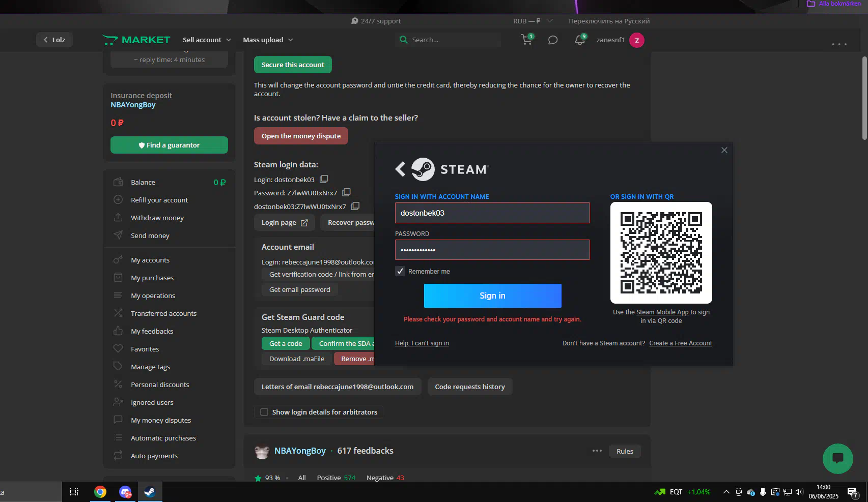Click the search magnifier icon
Image resolution: width=868 pixels, height=502 pixels.
point(404,40)
